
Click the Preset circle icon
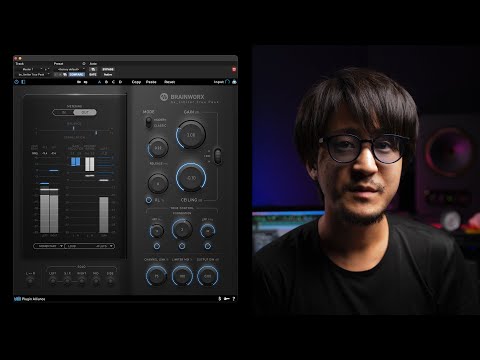84,63
